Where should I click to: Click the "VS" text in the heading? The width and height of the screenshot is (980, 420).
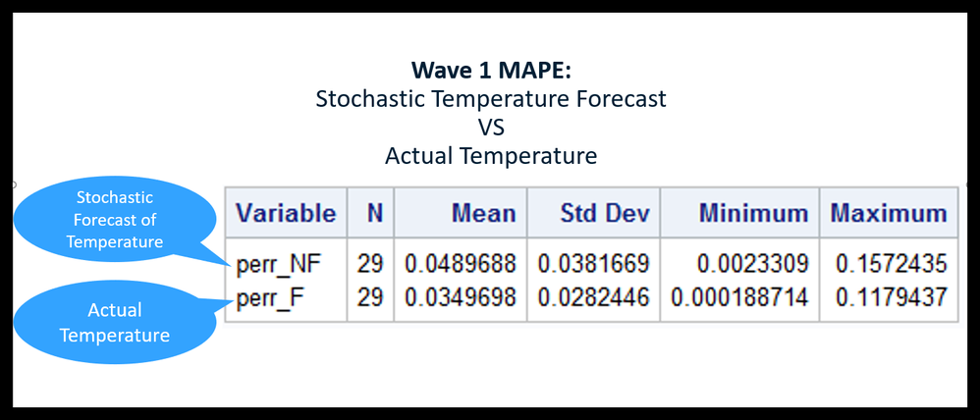(x=490, y=128)
